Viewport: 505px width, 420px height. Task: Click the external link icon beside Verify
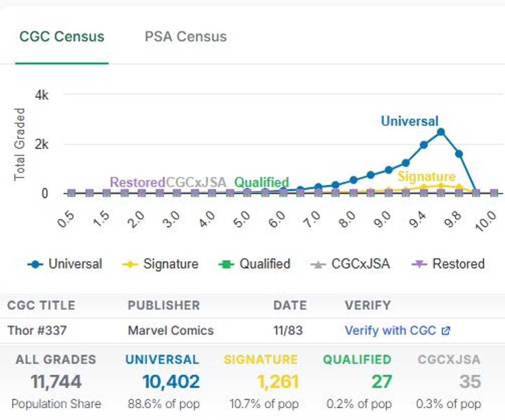pyautogui.click(x=445, y=331)
